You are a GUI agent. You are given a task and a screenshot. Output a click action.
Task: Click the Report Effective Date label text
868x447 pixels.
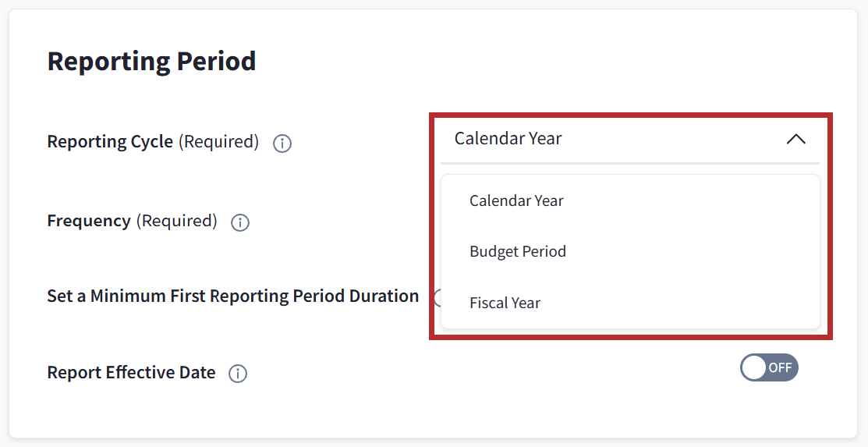click(131, 373)
